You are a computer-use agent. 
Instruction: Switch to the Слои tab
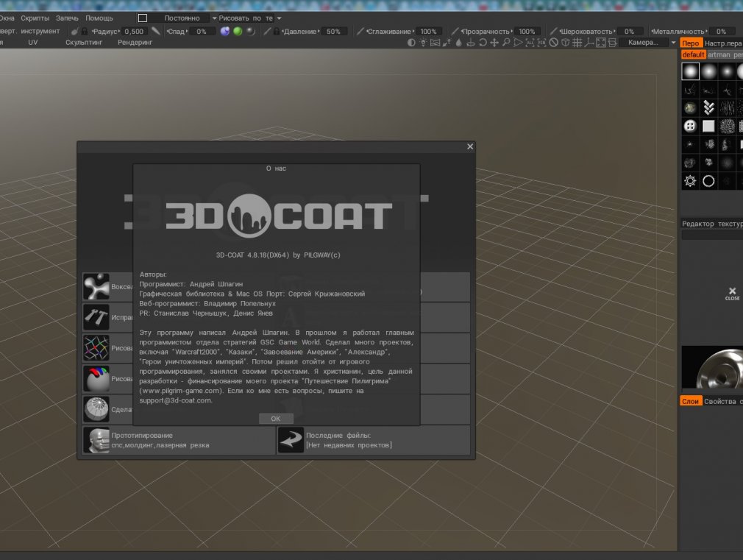pyautogui.click(x=691, y=401)
